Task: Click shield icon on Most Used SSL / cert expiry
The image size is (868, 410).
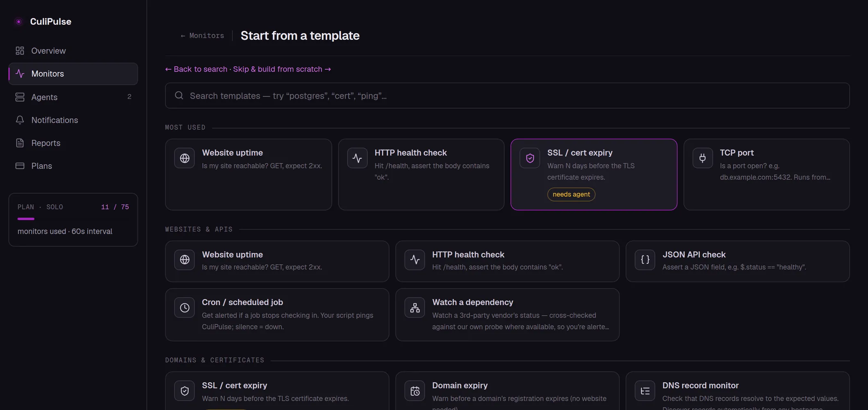Action: [x=530, y=158]
